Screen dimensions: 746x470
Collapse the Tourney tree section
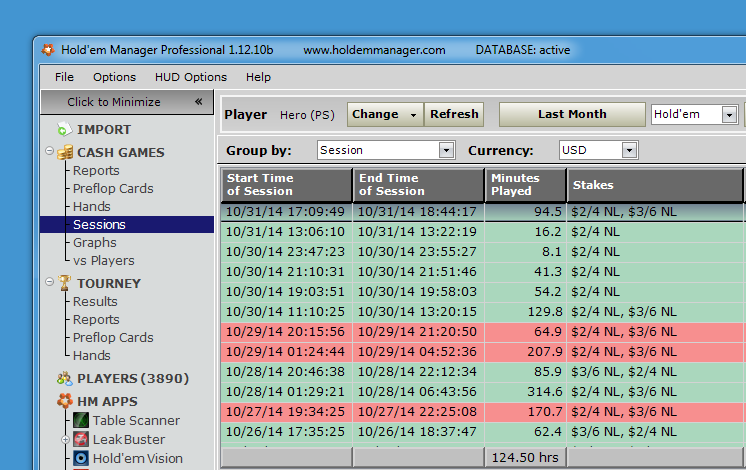[x=49, y=282]
